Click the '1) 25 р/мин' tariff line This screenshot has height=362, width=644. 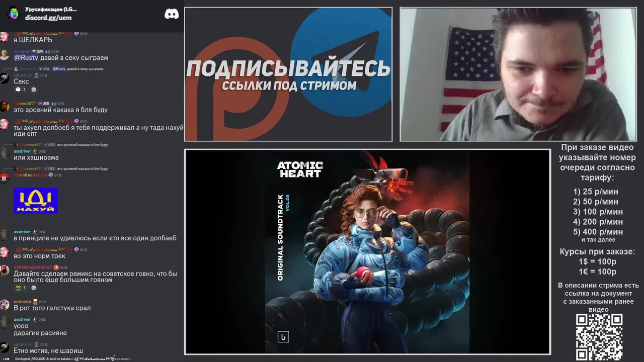595,192
